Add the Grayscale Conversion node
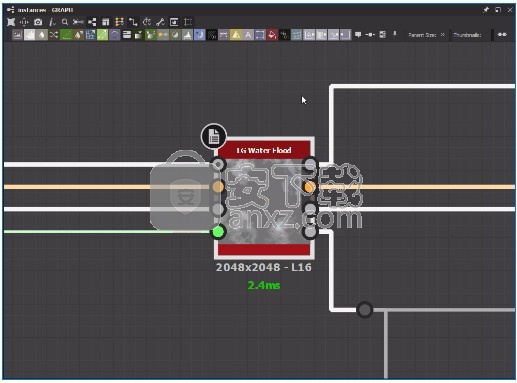 pos(139,35)
